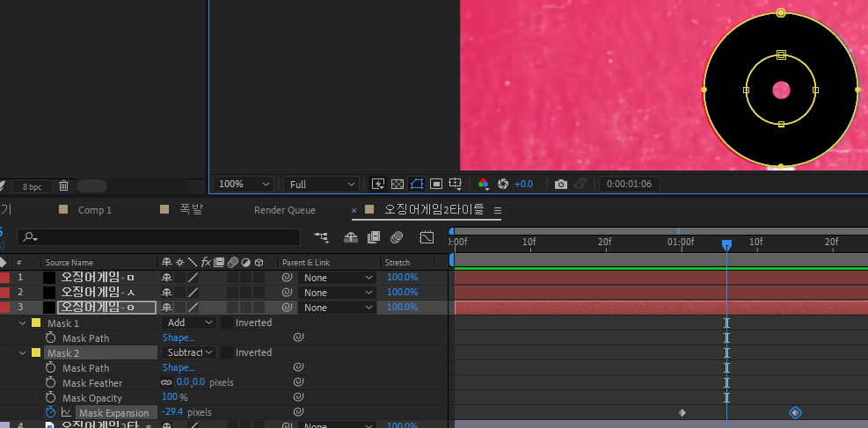Collapse the Mask 2 group

point(23,352)
